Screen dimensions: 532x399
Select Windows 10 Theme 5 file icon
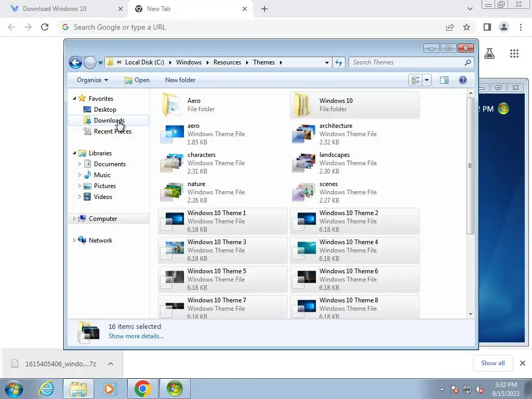(x=172, y=279)
